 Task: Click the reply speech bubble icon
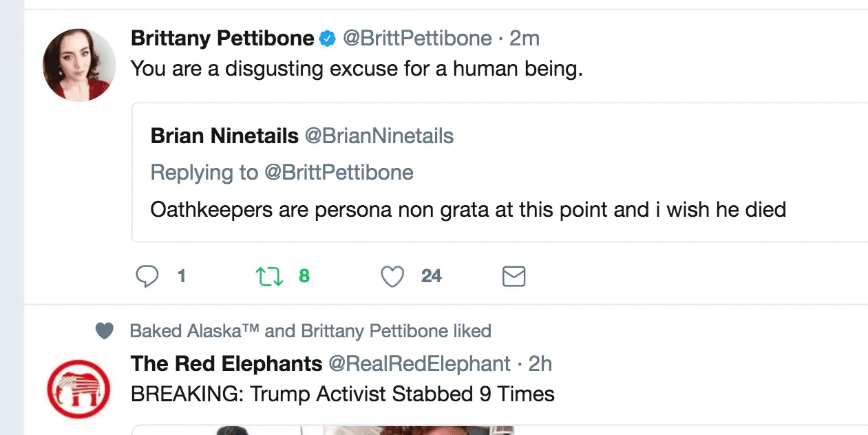click(x=147, y=277)
